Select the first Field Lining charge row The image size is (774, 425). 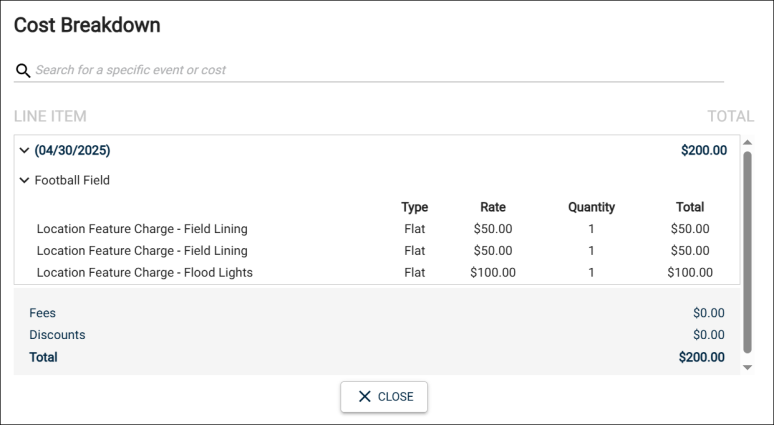[141, 229]
